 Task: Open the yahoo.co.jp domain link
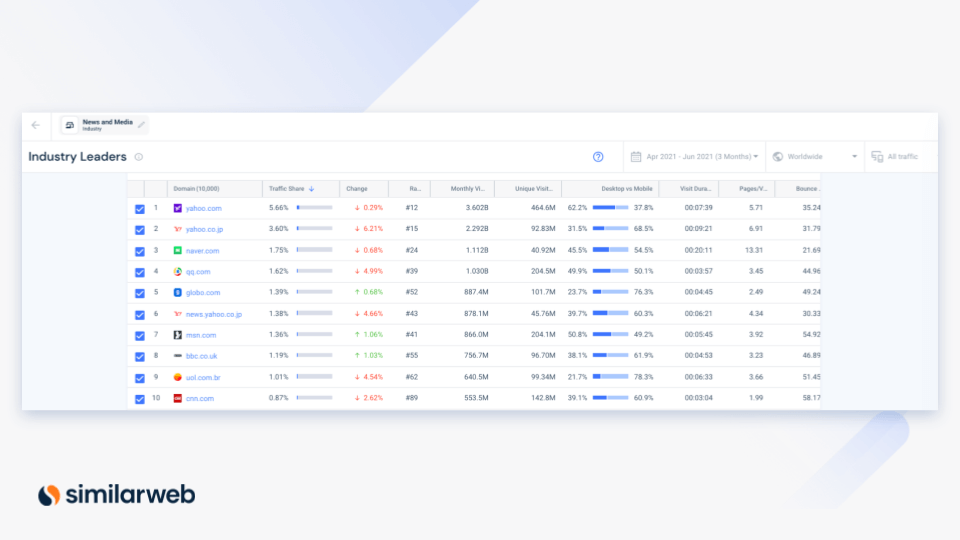point(204,229)
